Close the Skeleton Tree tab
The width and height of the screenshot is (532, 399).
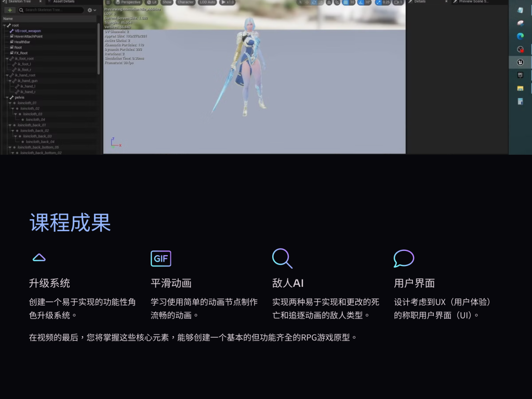41,2
